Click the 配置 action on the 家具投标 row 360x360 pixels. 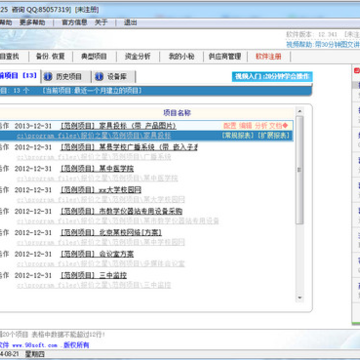229,126
